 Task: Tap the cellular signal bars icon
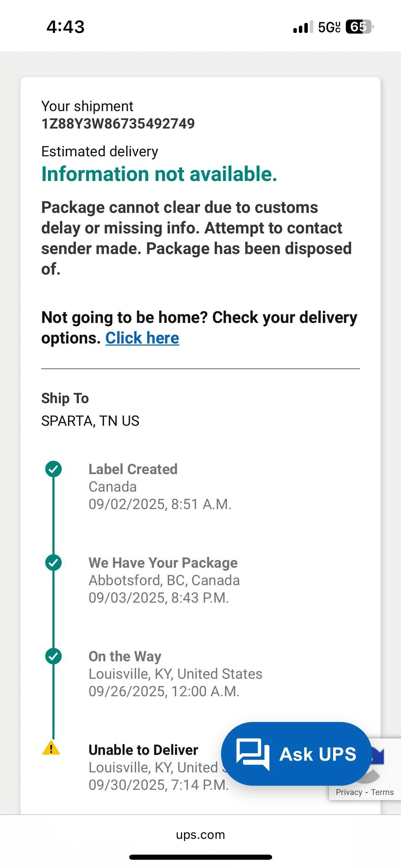(x=303, y=27)
